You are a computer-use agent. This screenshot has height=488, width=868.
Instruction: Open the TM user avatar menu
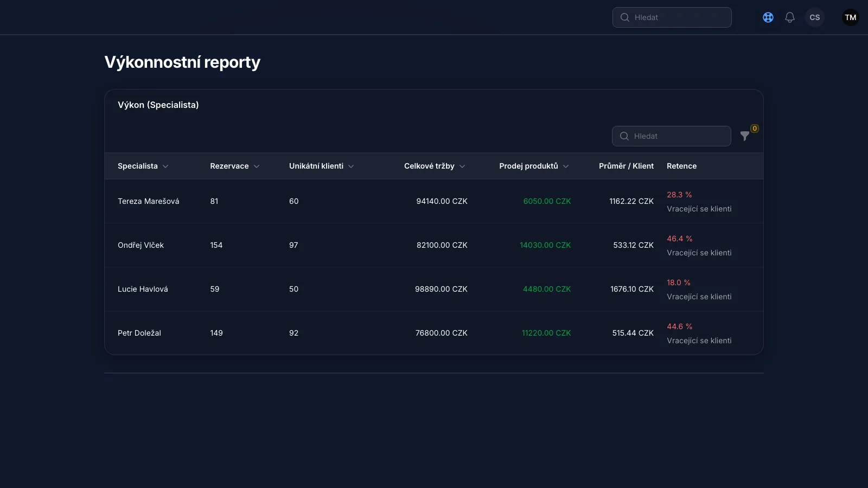click(851, 17)
